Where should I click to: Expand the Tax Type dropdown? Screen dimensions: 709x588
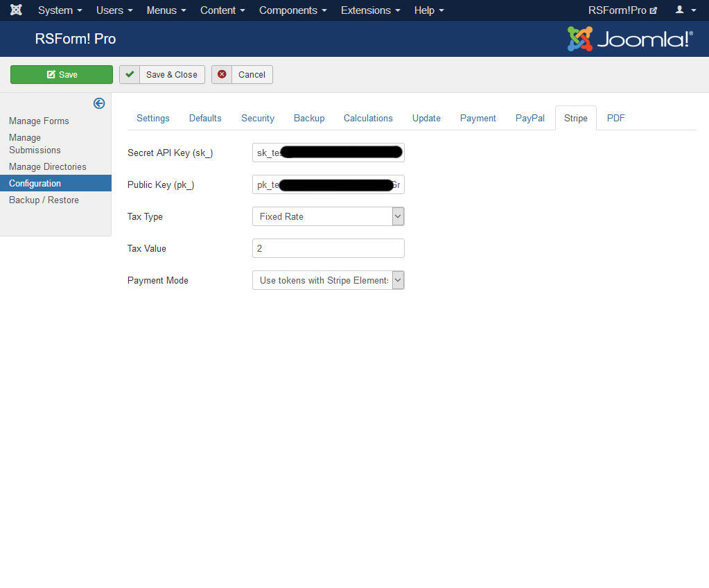[x=329, y=216]
